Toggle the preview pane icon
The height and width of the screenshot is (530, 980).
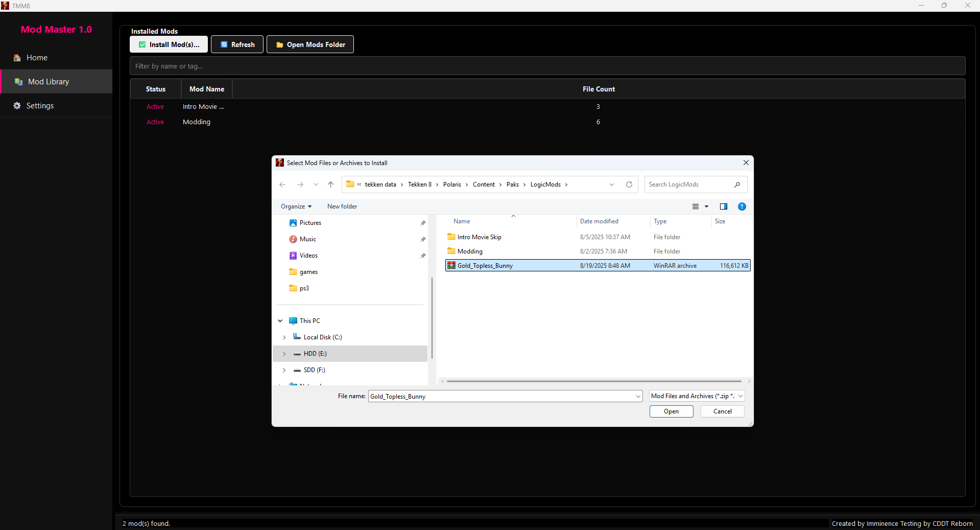(x=723, y=206)
